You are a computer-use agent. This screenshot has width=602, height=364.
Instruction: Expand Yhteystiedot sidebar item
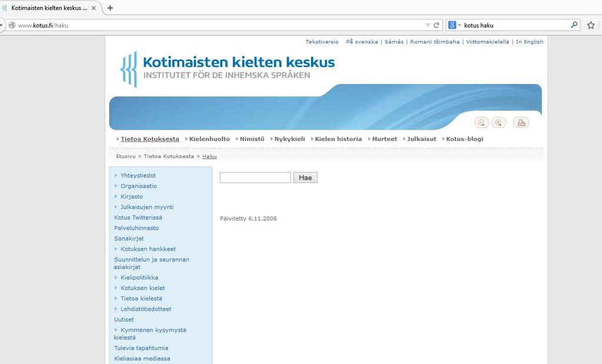pyautogui.click(x=138, y=176)
